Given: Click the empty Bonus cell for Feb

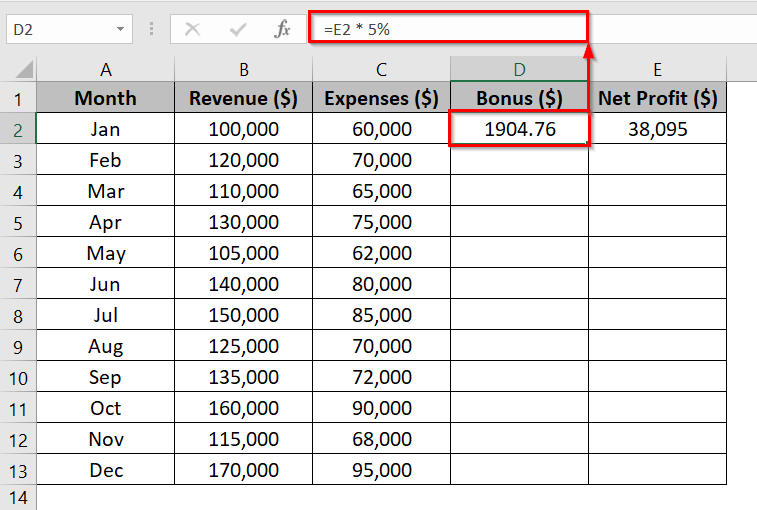Looking at the screenshot, I should click(x=519, y=160).
